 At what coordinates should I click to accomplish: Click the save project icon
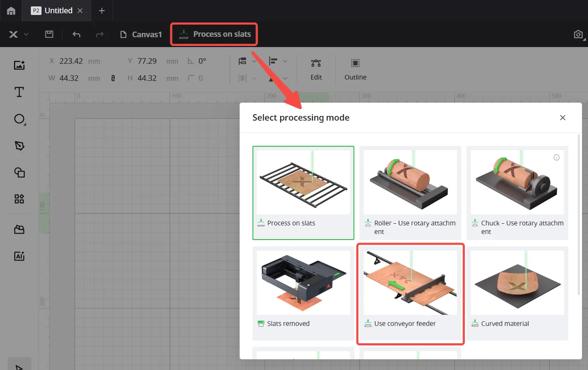(x=49, y=34)
